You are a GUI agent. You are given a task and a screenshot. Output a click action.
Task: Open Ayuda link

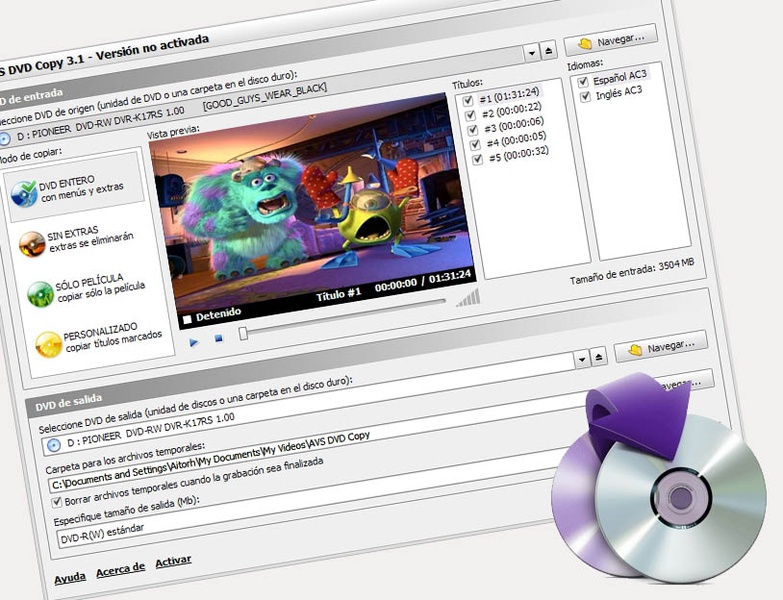[70, 578]
